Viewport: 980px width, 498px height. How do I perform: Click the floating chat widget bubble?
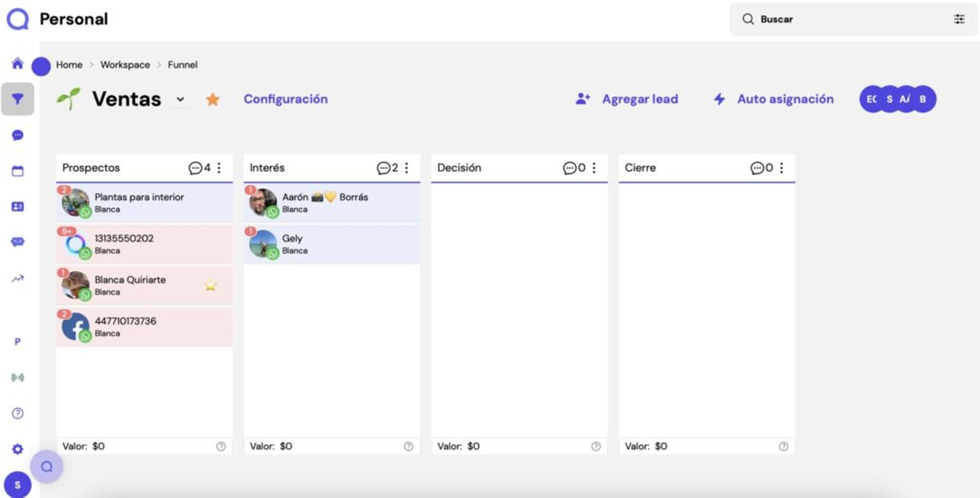coord(47,466)
